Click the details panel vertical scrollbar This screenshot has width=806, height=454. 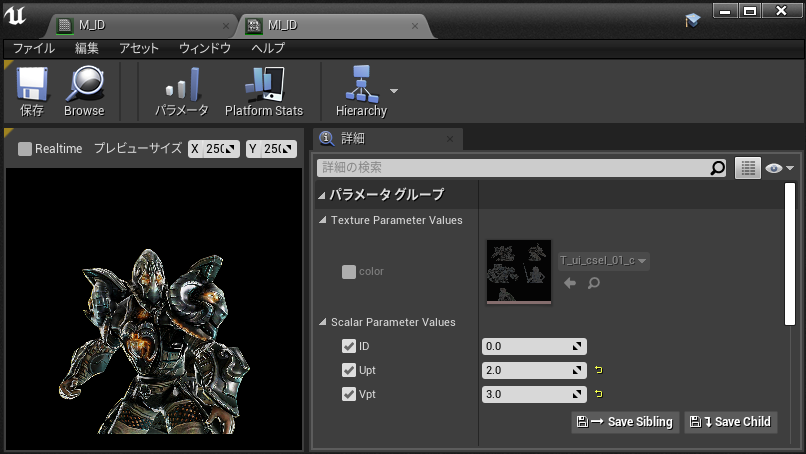click(790, 254)
